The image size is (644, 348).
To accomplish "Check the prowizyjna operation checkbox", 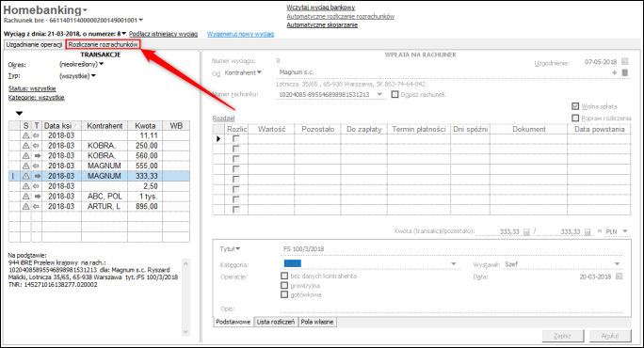I will tap(284, 285).
